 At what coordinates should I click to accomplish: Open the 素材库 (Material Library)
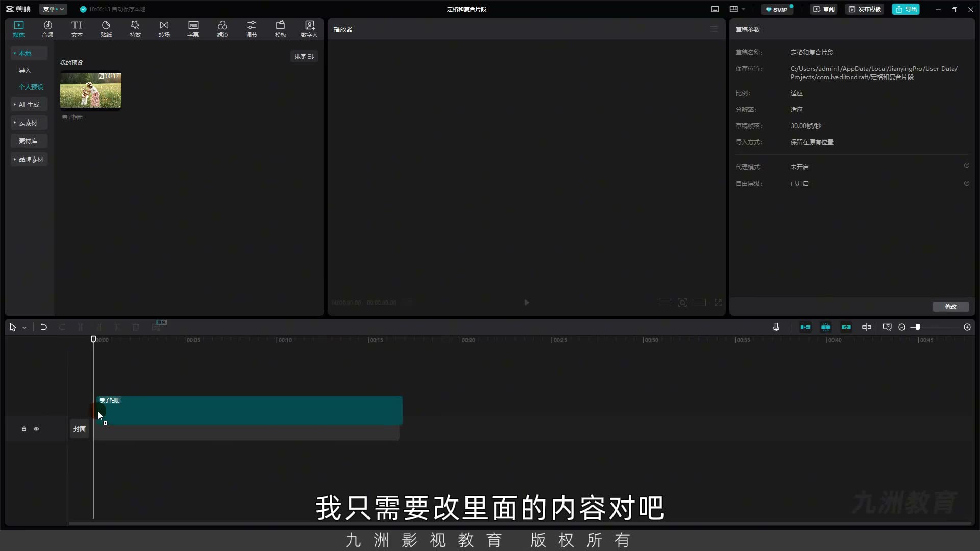click(x=29, y=141)
